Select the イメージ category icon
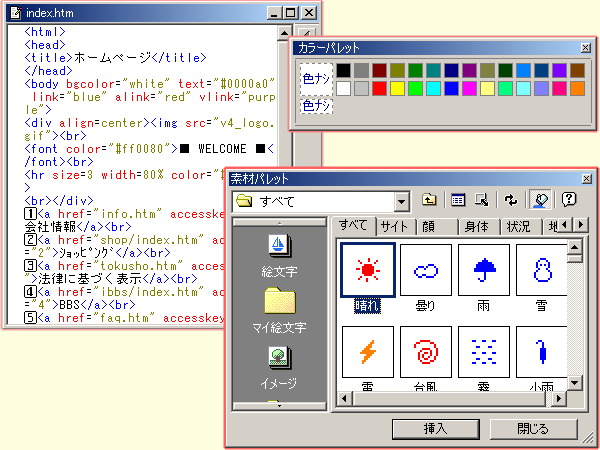The width and height of the screenshot is (600, 450). [281, 358]
